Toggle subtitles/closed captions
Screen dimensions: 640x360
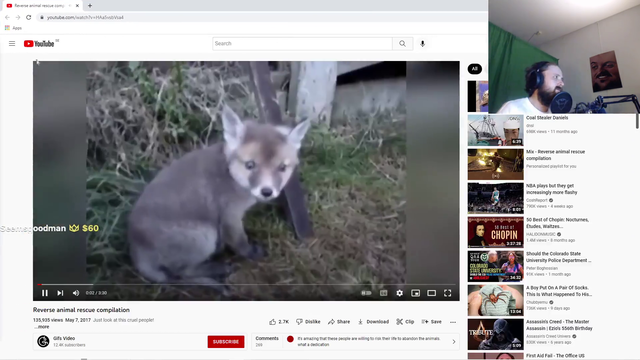383,293
